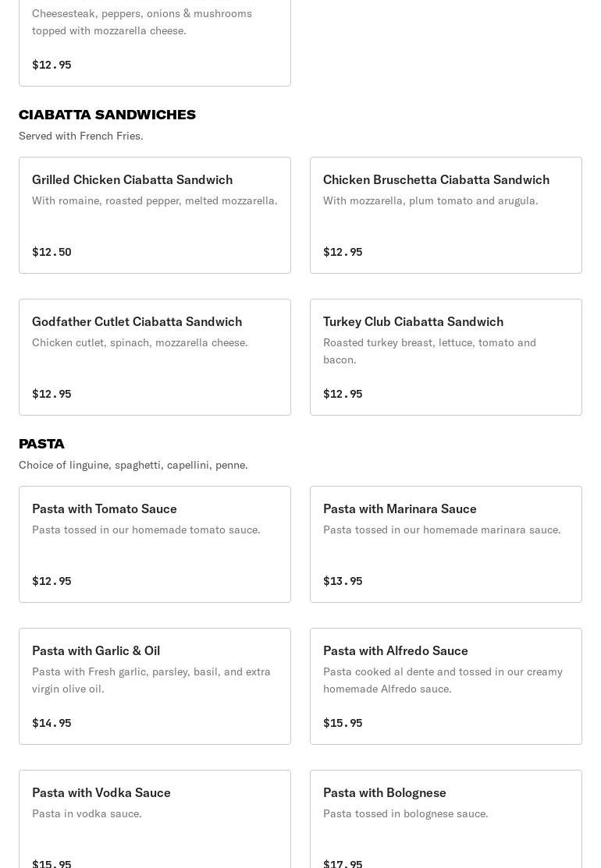Viewport: 601px width, 868px height.
Task: Select the Pasta with Bolognese card
Action: 446,819
